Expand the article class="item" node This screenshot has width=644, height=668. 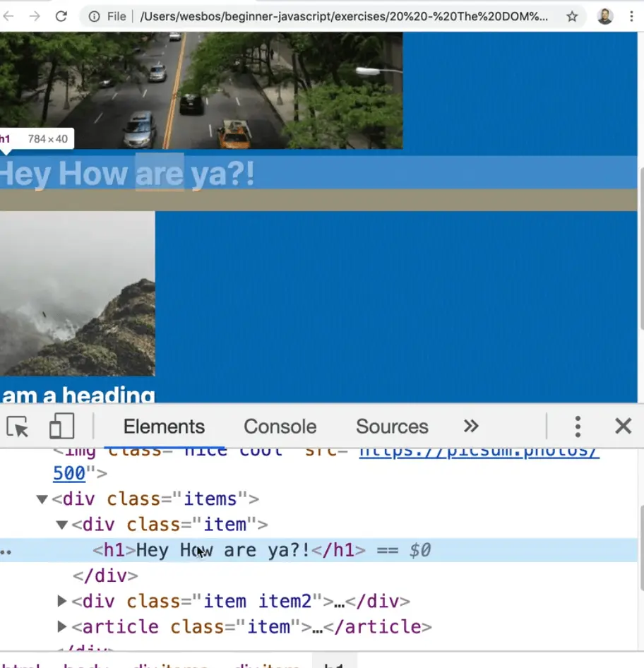[x=62, y=627]
